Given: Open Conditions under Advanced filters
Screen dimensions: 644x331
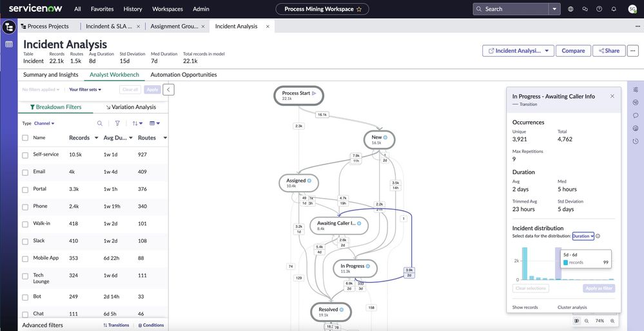Looking at the screenshot, I should point(151,325).
